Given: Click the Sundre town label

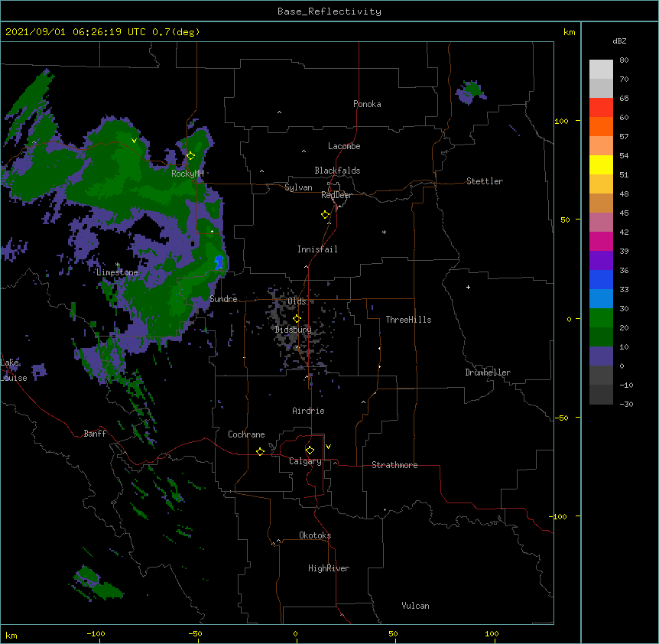Looking at the screenshot, I should click(x=223, y=299).
